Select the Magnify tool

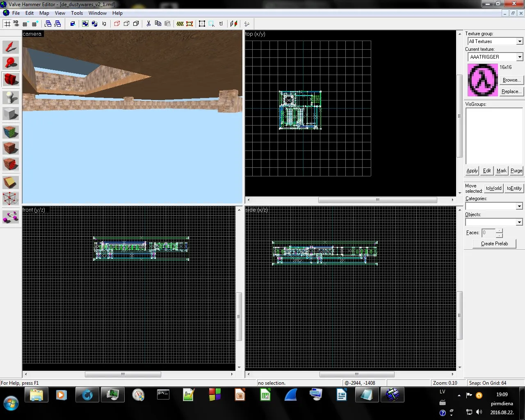(x=11, y=63)
